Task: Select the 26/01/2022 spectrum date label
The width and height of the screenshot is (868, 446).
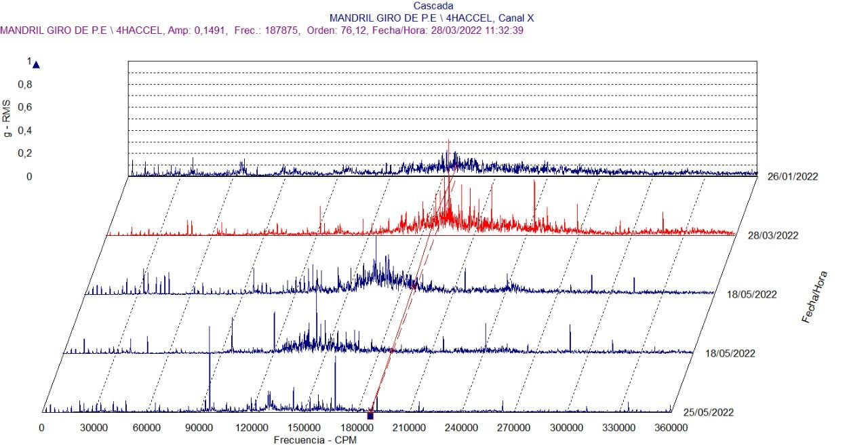Action: coord(793,177)
